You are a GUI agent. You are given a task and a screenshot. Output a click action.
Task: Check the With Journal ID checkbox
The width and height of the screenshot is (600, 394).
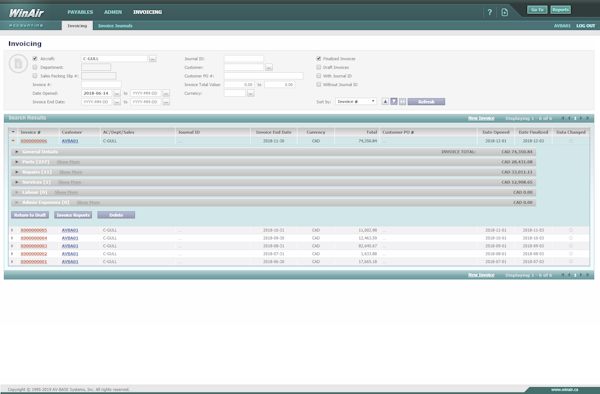coord(318,76)
